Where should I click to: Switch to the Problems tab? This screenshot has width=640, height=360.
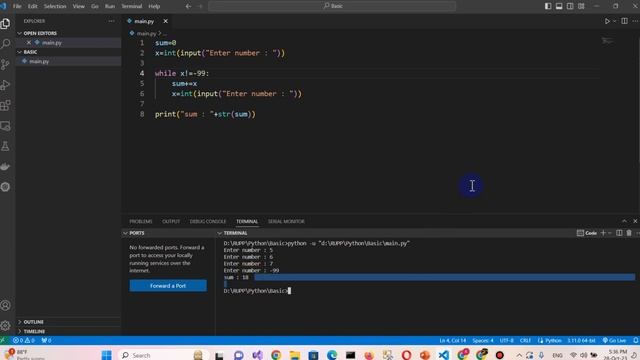tap(141, 221)
